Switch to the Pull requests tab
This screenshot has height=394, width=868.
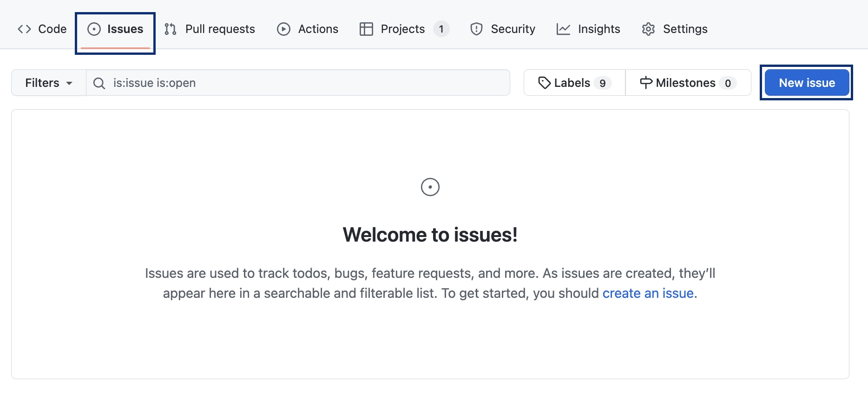(x=220, y=29)
